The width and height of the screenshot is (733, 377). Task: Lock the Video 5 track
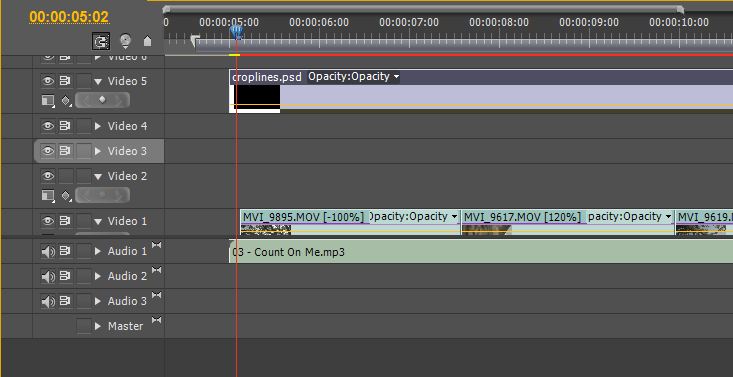click(x=84, y=81)
